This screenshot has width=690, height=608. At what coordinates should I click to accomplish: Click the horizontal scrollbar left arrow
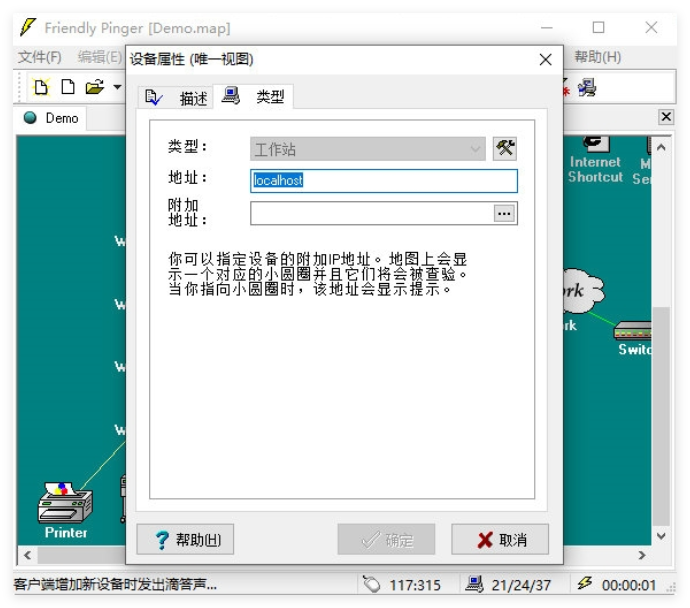pyautogui.click(x=27, y=555)
